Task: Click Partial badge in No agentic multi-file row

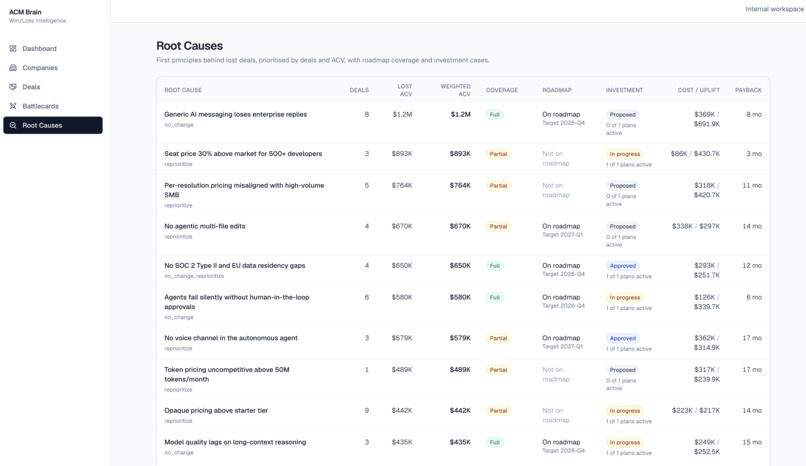Action: tap(498, 227)
